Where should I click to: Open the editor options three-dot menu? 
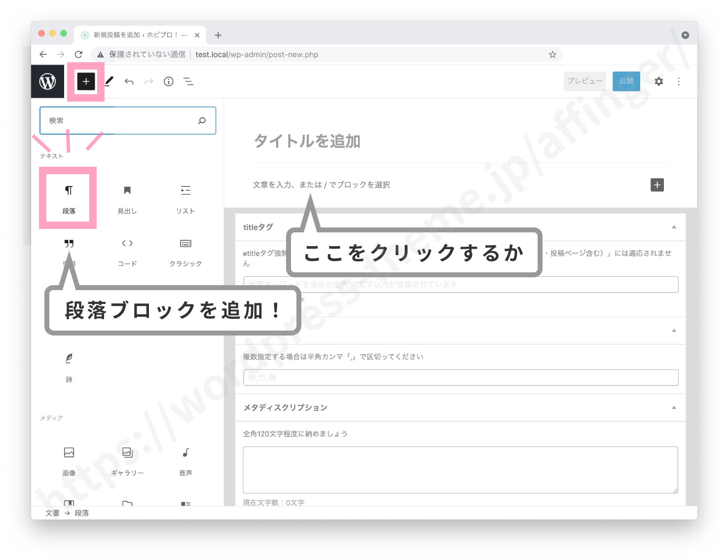click(679, 81)
